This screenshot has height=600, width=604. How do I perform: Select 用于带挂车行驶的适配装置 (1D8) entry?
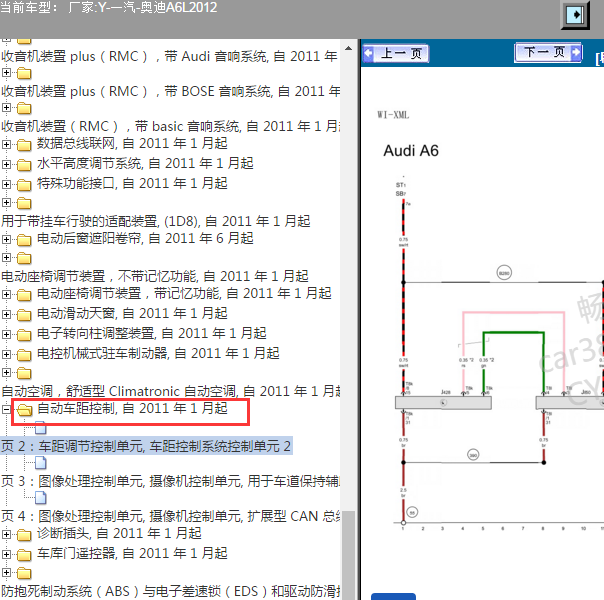click(155, 221)
